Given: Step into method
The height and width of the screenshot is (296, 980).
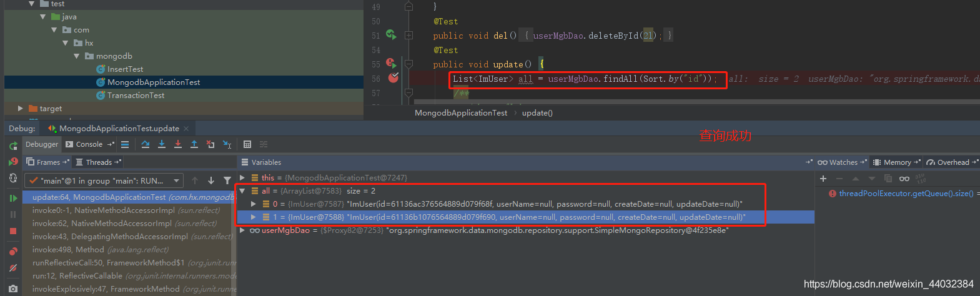Looking at the screenshot, I should 162,144.
